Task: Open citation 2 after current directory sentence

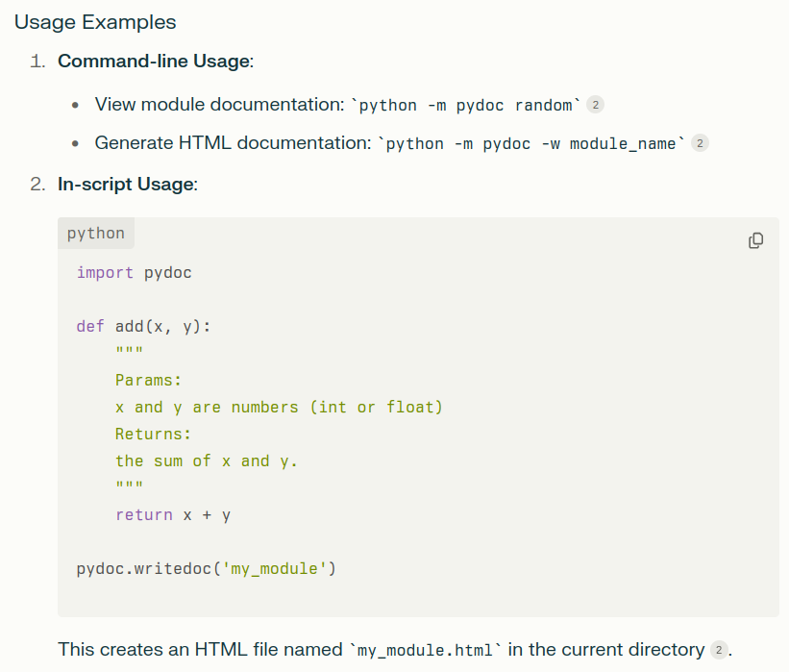Action: pos(719,650)
